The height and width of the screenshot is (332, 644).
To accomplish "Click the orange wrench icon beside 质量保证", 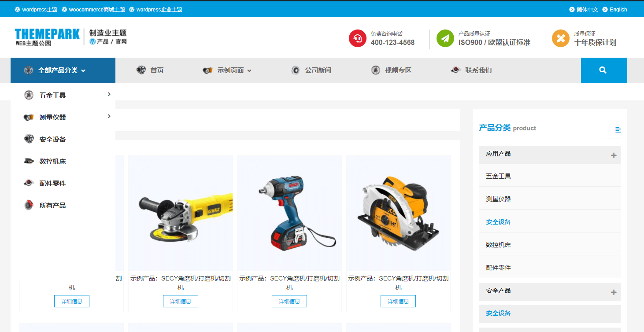I will 560,38.
